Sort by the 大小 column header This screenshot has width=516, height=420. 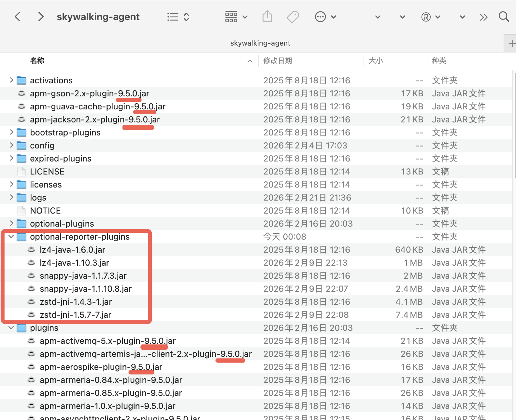pos(376,61)
